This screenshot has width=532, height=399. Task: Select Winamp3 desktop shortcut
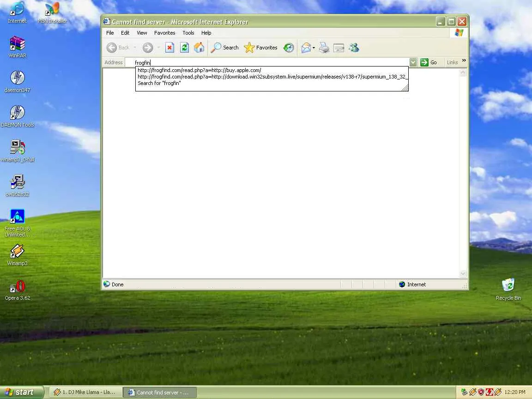[x=17, y=255]
